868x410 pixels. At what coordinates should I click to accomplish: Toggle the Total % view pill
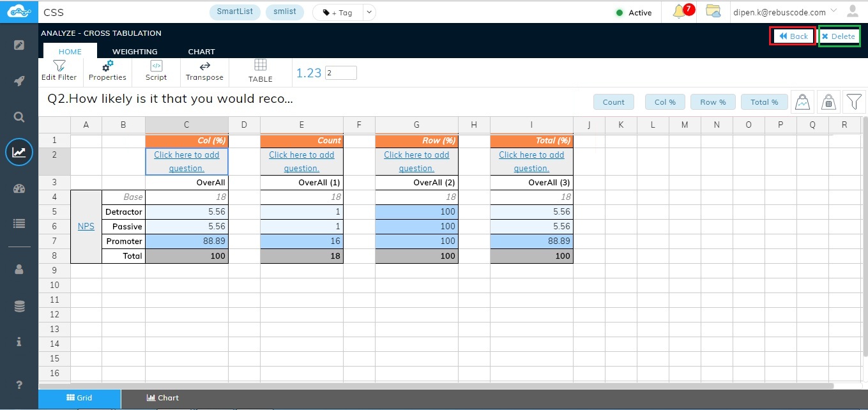pos(764,102)
